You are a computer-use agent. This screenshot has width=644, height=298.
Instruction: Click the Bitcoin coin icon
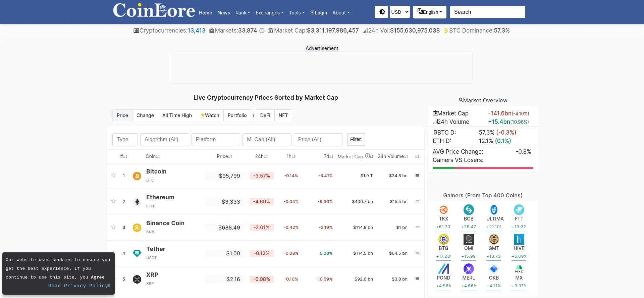point(137,176)
